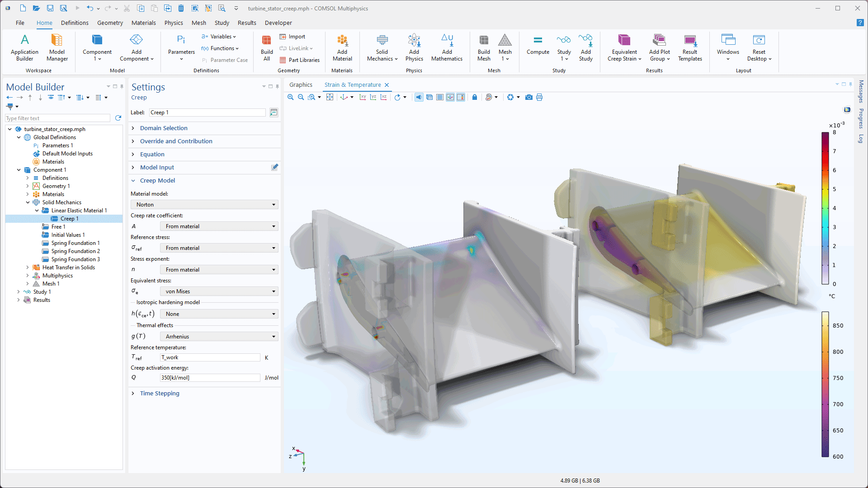Toggle the transparency button
868x488 pixels.
(x=429, y=97)
